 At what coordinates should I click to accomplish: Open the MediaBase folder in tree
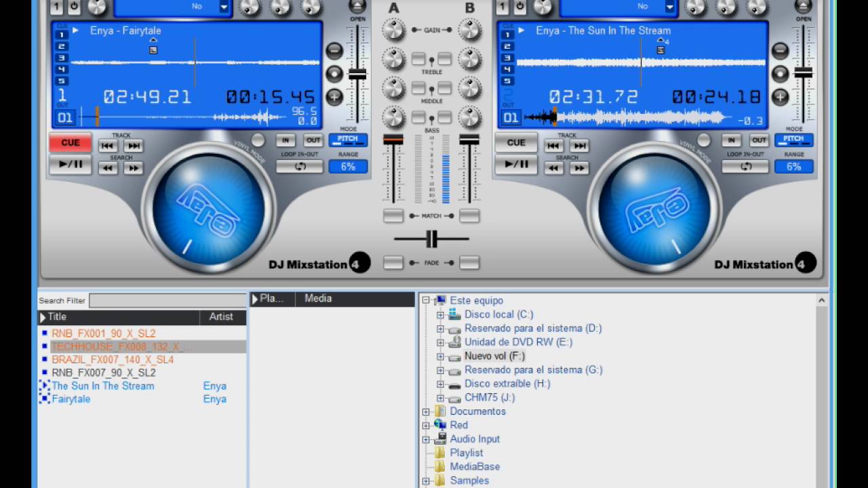tap(475, 466)
